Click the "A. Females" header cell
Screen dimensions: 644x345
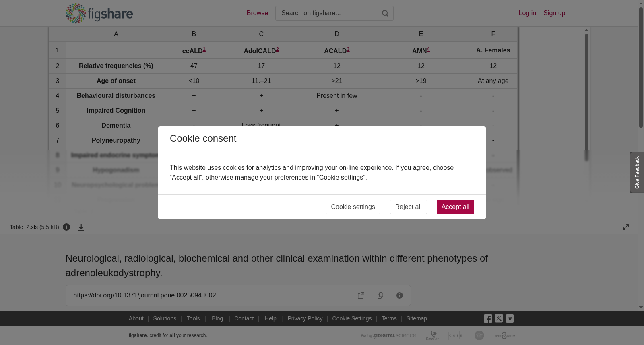pos(493,50)
